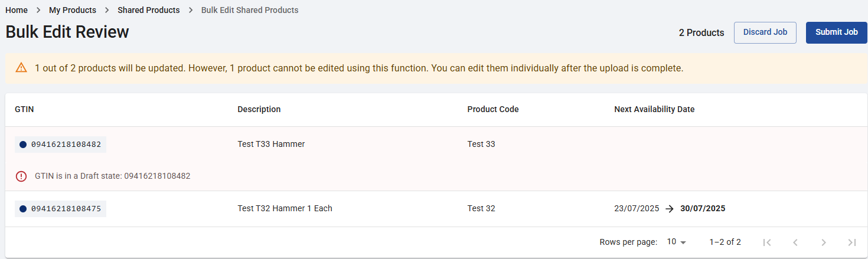Click arrow between 23/07/2025 and 30/07/2025
Screen dimensions: 868x259
click(670, 208)
